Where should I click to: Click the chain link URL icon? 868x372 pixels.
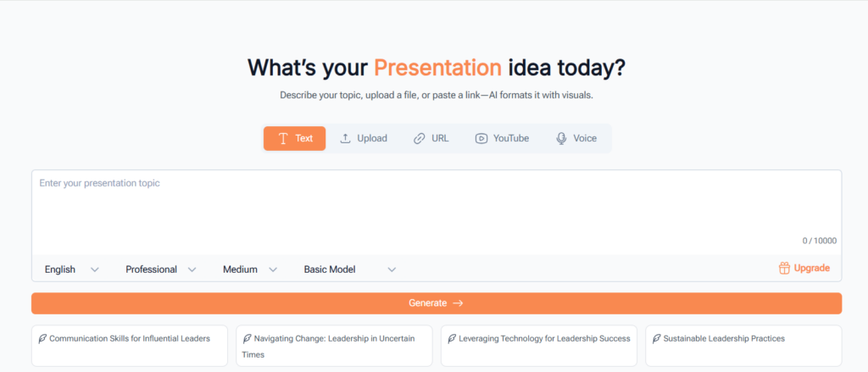(x=419, y=138)
